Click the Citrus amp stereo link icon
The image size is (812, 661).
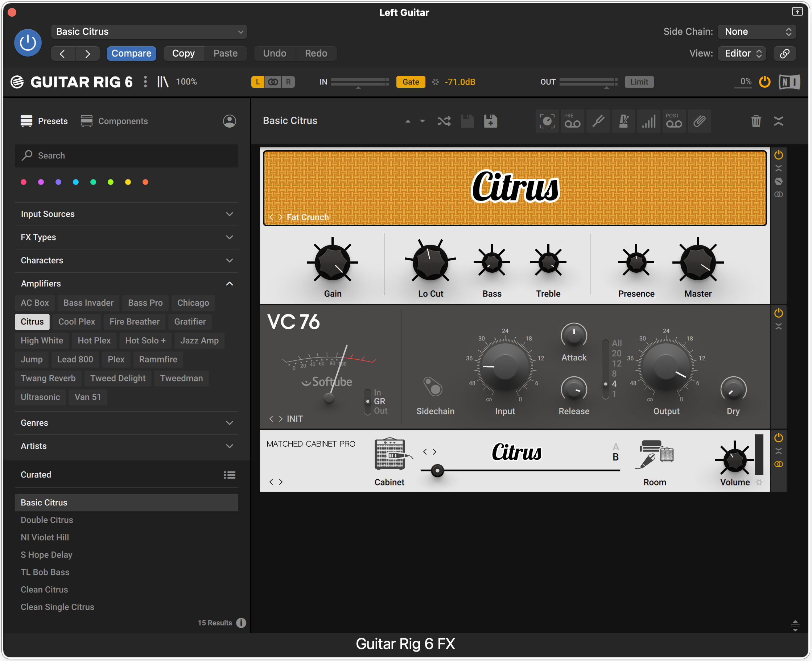click(779, 194)
